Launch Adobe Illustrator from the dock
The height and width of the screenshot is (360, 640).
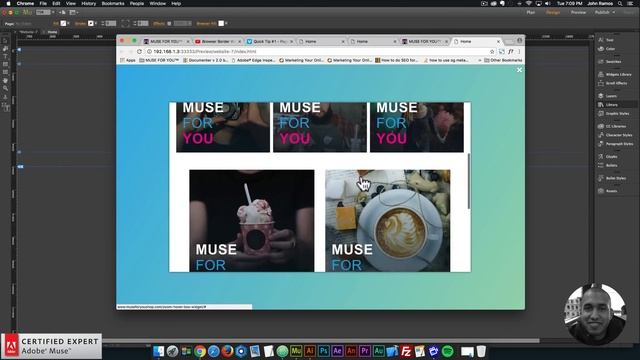pos(310,351)
